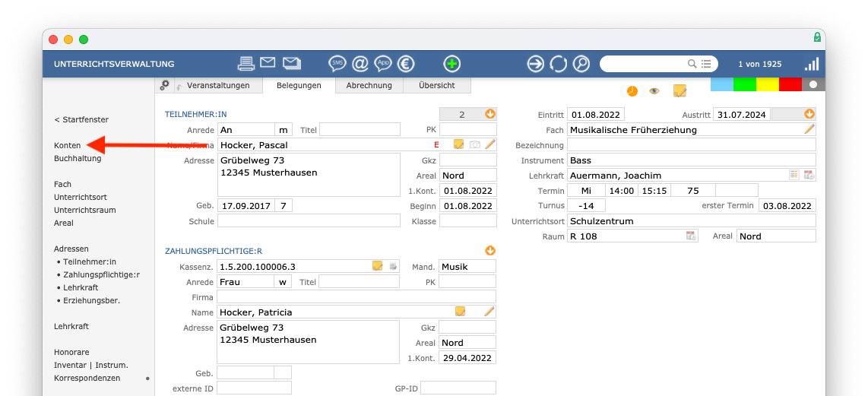This screenshot has height=396, width=868.
Task: Click the single envelope mail icon
Action: coord(268,62)
